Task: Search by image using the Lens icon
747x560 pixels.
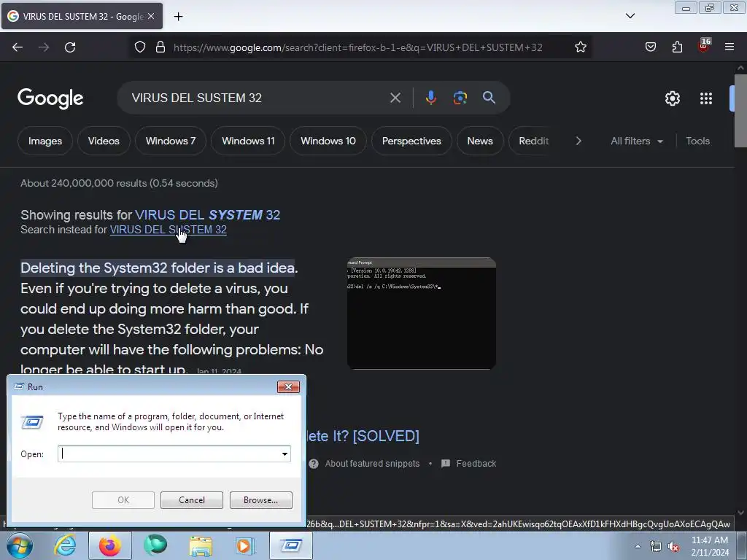Action: (x=460, y=98)
